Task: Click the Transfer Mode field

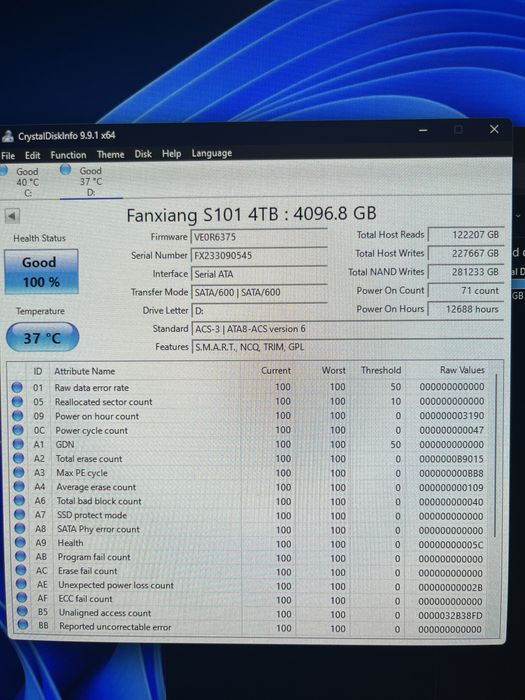Action: pyautogui.click(x=259, y=292)
